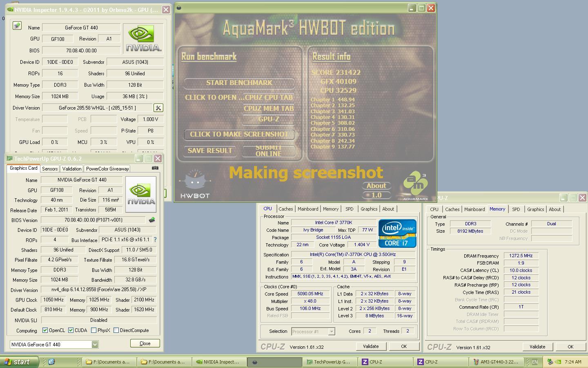Click the GPU-Z camera screenshot icon
Viewport: 588px width, 368px height.
[155, 168]
